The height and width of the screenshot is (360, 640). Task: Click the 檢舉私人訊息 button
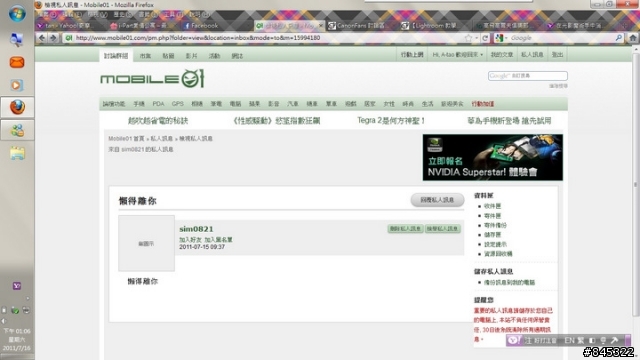tap(443, 229)
